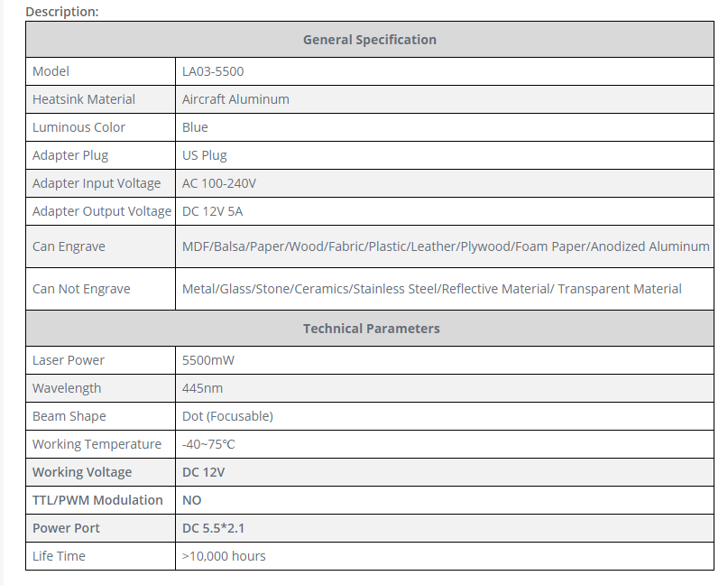Image resolution: width=728 pixels, height=585 pixels.
Task: Click the bold Working Voltage label
Action: 82,472
